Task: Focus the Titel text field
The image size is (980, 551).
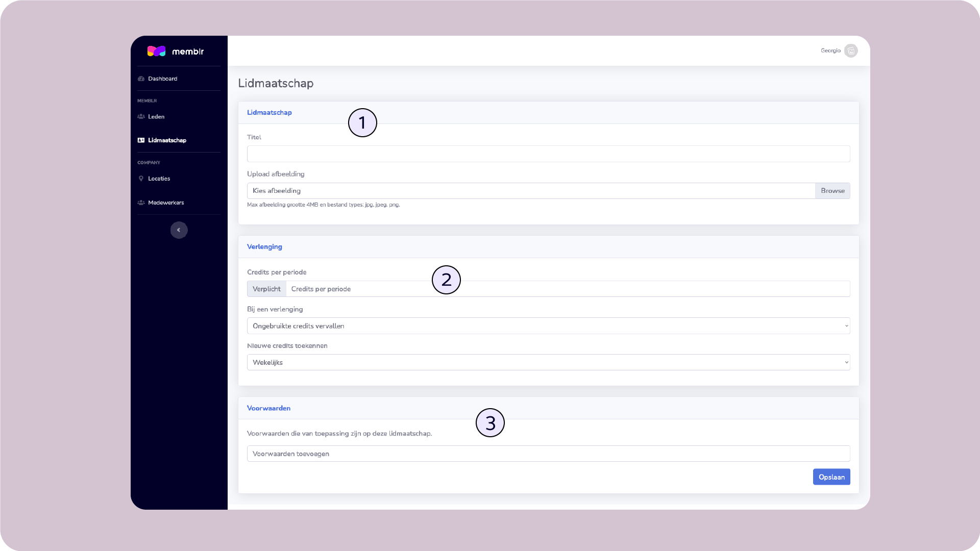Action: [548, 154]
